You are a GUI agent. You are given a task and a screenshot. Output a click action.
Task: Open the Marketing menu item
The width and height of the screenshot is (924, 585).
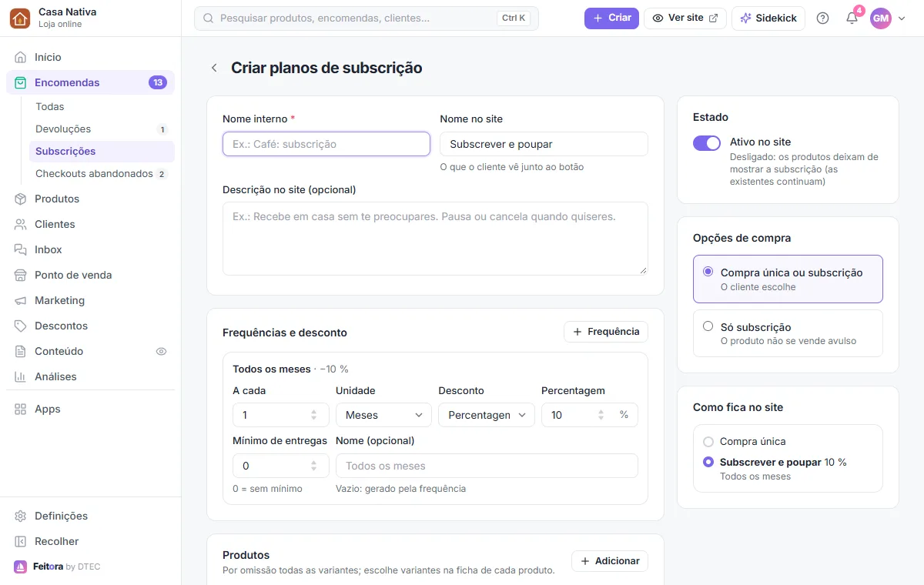(90, 301)
